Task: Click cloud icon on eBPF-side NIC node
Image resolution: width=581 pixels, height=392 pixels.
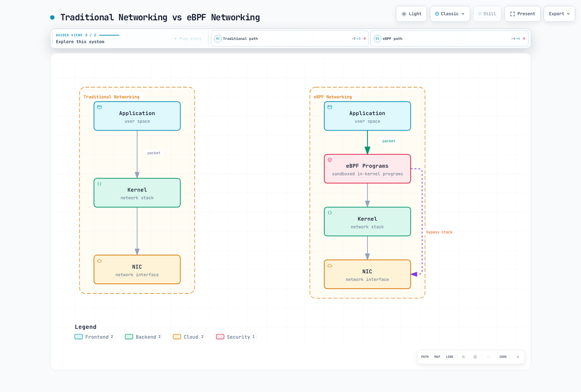Action: [330, 265]
